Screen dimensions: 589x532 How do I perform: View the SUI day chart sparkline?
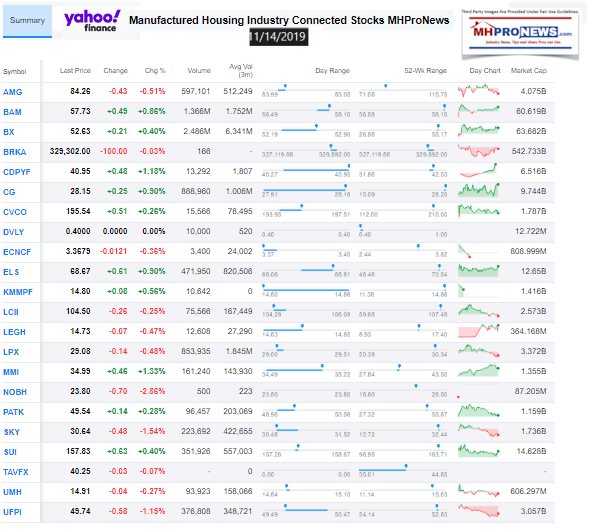[479, 450]
